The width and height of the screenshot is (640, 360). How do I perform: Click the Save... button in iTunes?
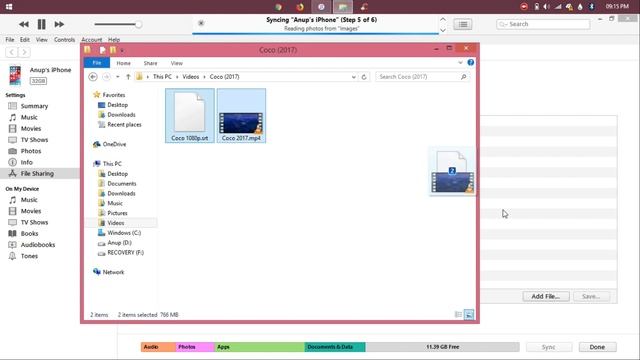click(591, 296)
